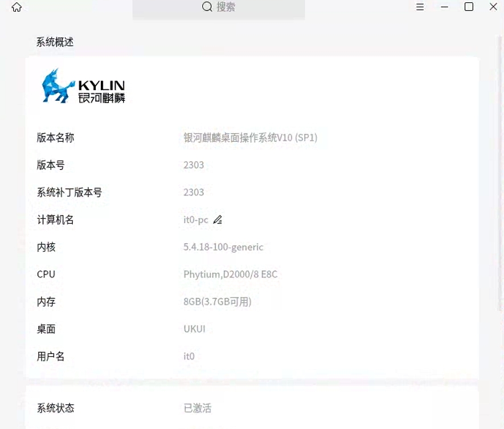Open the hamburger options menu
Viewport: 504px width, 429px height.
[x=420, y=7]
